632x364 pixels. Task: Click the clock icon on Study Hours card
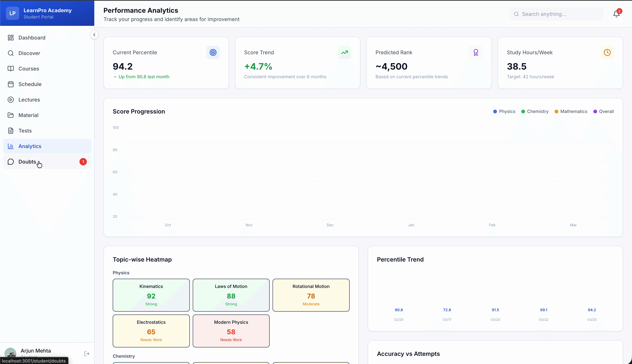click(x=607, y=52)
